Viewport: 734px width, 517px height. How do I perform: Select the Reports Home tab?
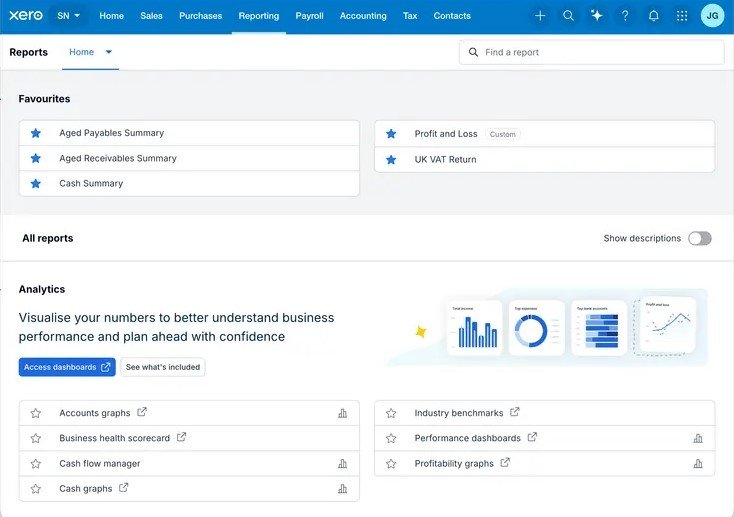point(81,52)
